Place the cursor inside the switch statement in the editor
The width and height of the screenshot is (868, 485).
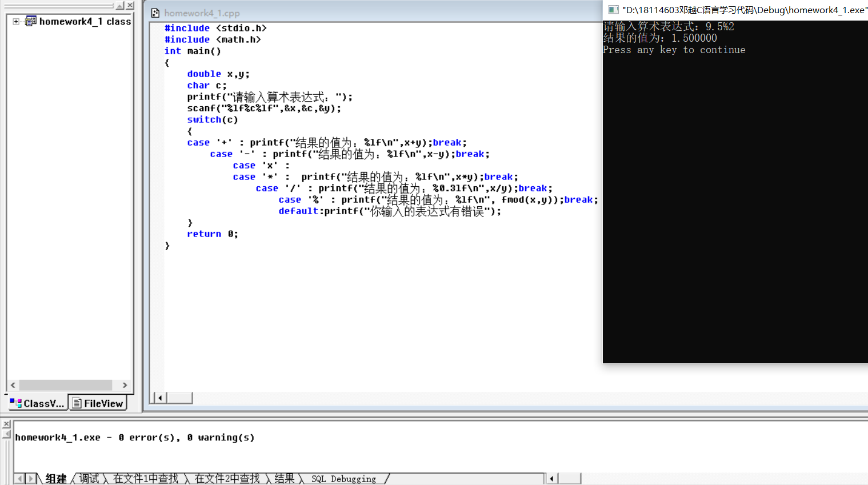coord(343,166)
